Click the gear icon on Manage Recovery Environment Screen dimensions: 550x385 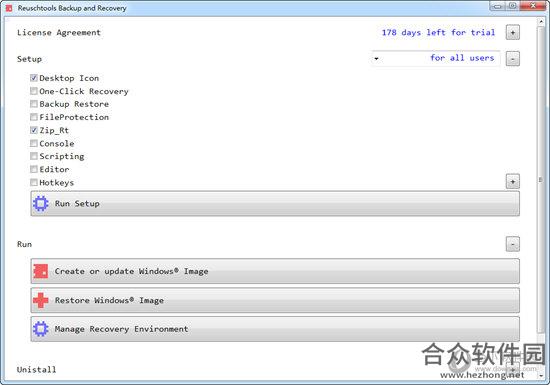[40, 329]
